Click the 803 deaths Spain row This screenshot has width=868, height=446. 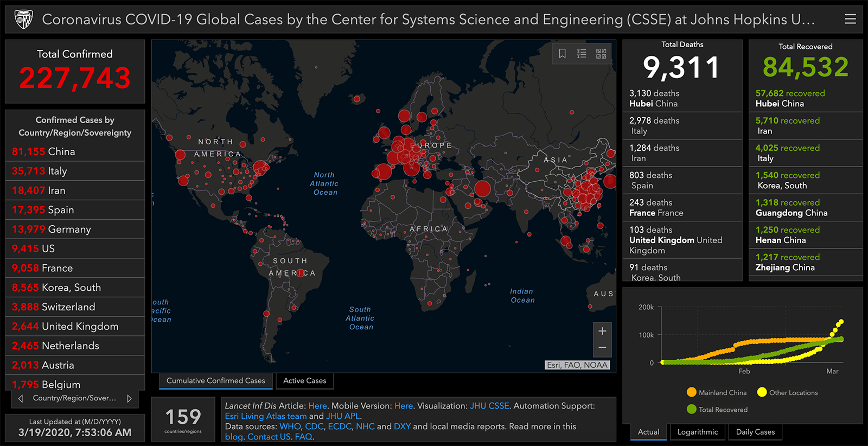pos(682,180)
